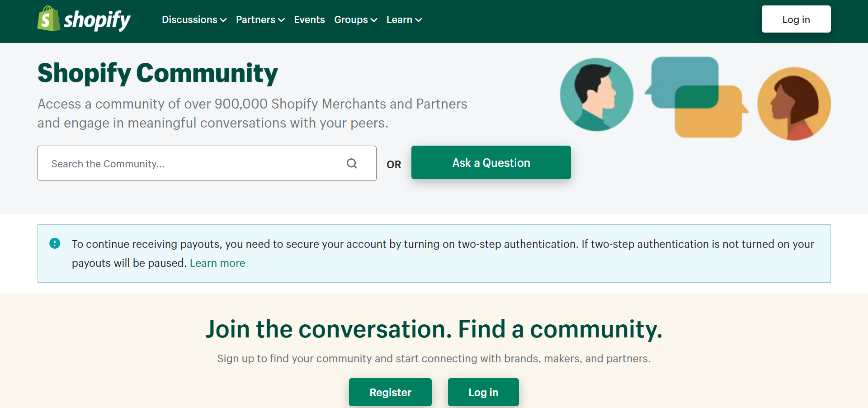Viewport: 868px width, 408px height.
Task: Expand the Discussions dropdown menu
Action: [x=194, y=20]
